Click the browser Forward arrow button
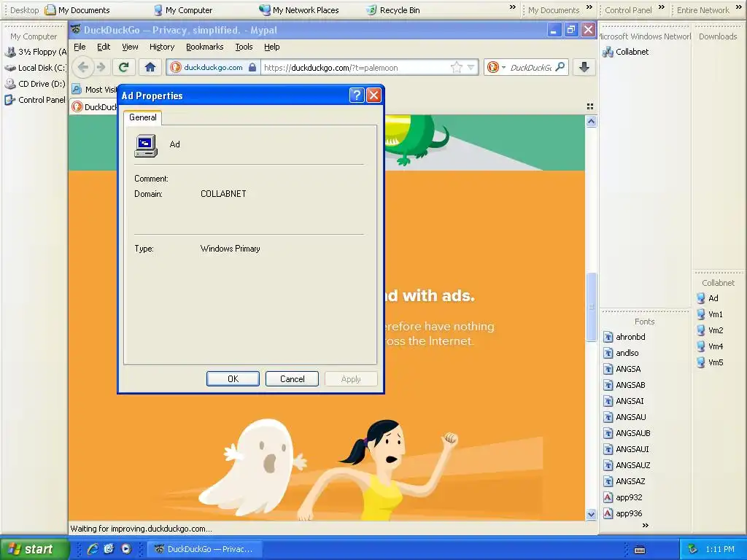747x560 pixels. (x=101, y=67)
